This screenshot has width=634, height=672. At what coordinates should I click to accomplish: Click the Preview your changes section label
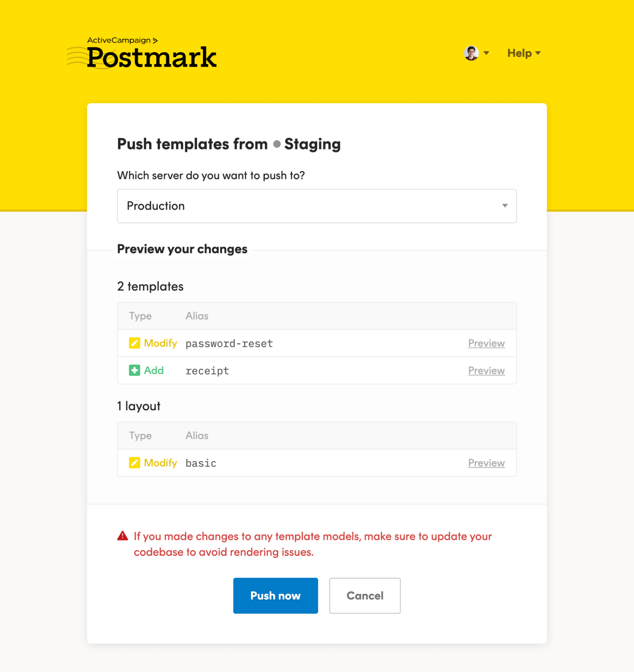click(182, 249)
